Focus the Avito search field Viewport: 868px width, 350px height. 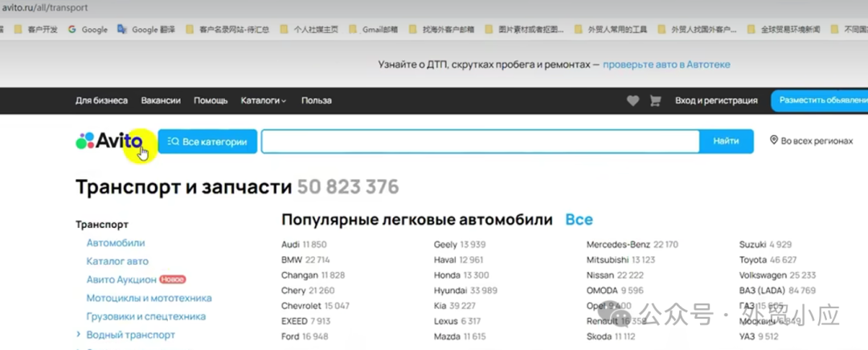(x=481, y=141)
